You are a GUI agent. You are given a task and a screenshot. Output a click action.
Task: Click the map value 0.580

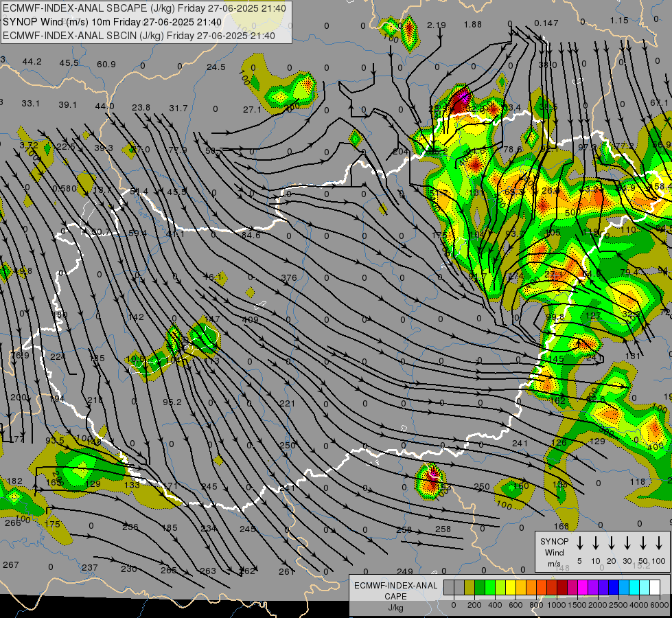[x=65, y=188]
